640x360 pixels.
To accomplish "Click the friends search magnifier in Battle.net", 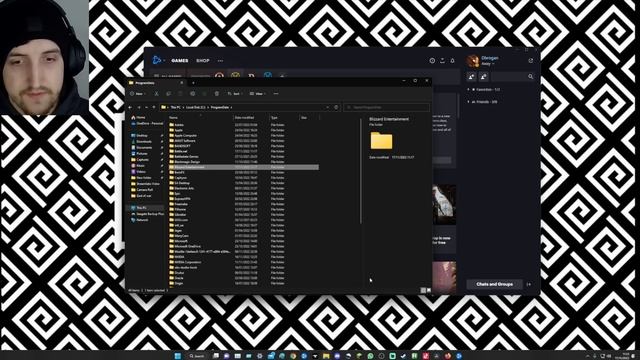I will click(530, 76).
